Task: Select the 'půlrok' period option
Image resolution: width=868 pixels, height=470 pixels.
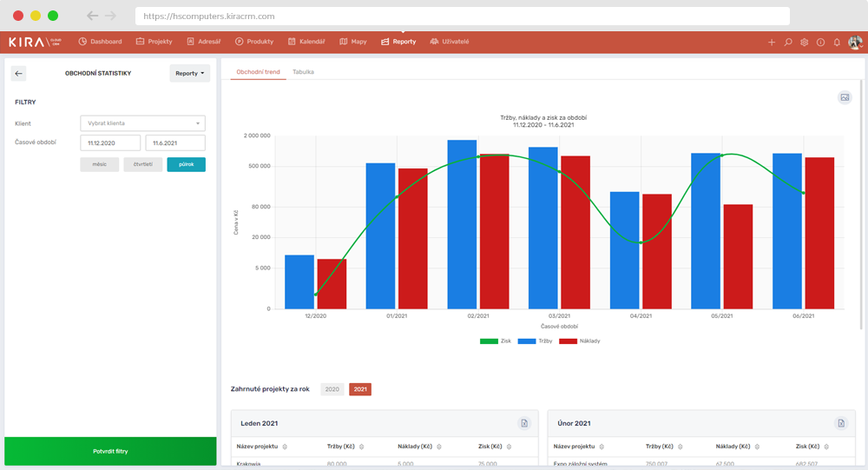Action: (186, 164)
